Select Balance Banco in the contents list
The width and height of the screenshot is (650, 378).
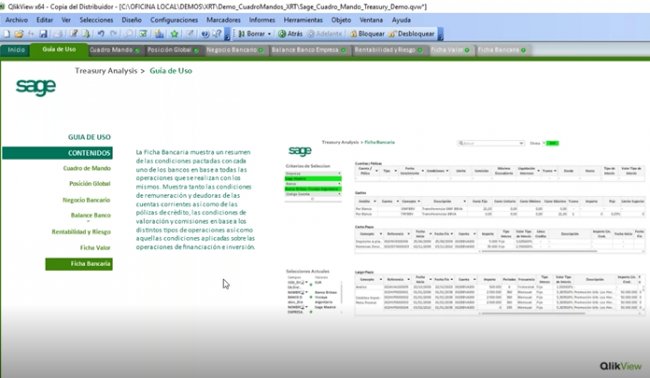tap(90, 215)
